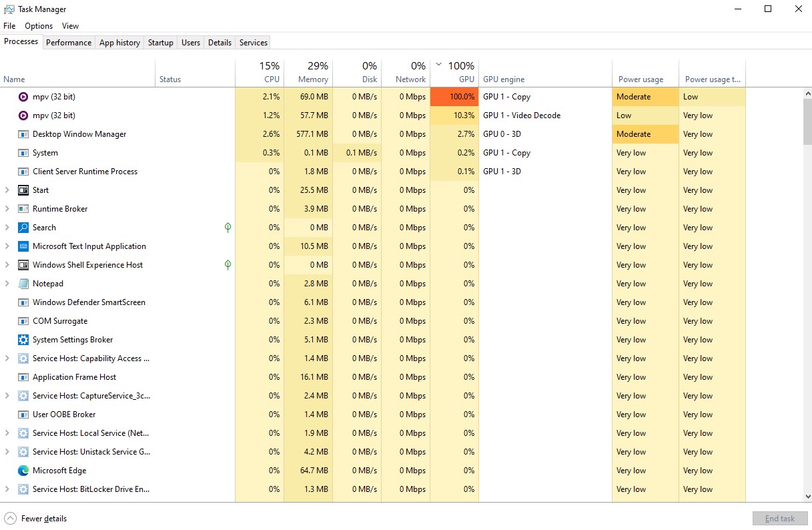Expand Service Host: Capability Access entry
This screenshot has width=812, height=530.
[x=7, y=358]
